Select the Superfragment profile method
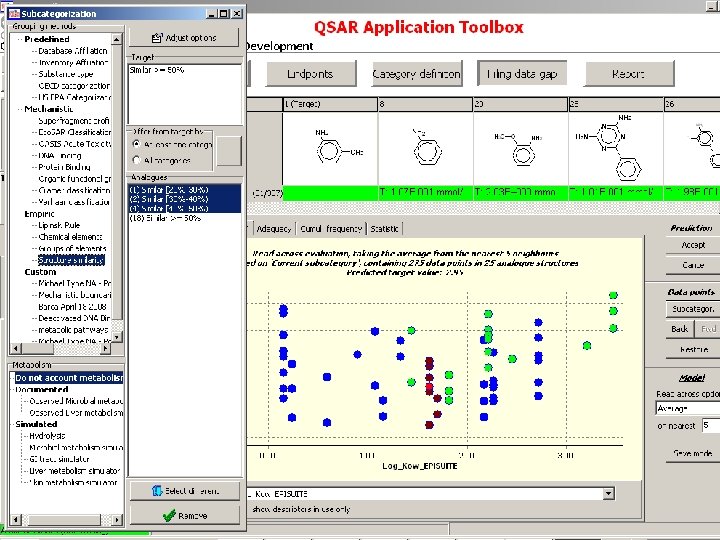 pos(74,121)
